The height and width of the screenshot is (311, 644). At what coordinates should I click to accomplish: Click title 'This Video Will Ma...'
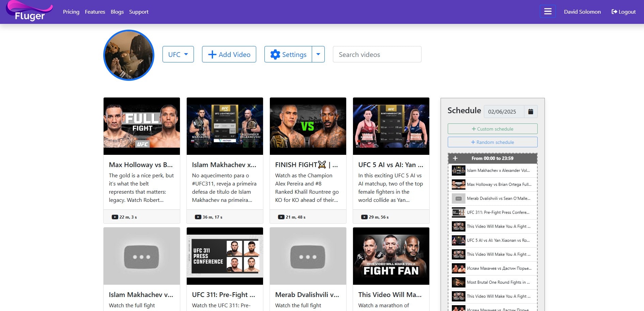pyautogui.click(x=390, y=295)
